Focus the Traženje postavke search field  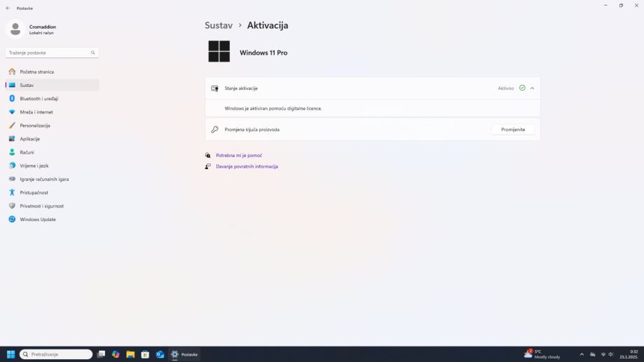point(52,53)
